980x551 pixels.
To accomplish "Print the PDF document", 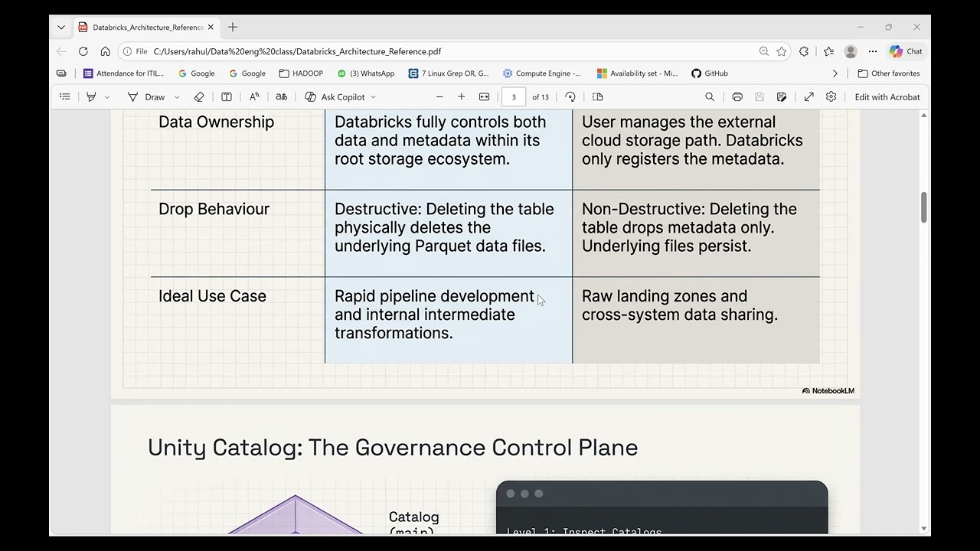I will tap(737, 97).
